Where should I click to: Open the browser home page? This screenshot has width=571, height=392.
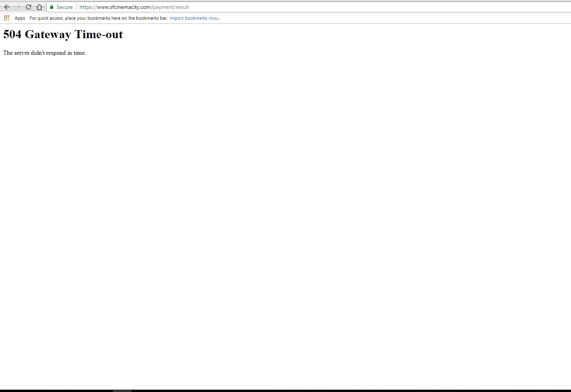point(39,7)
